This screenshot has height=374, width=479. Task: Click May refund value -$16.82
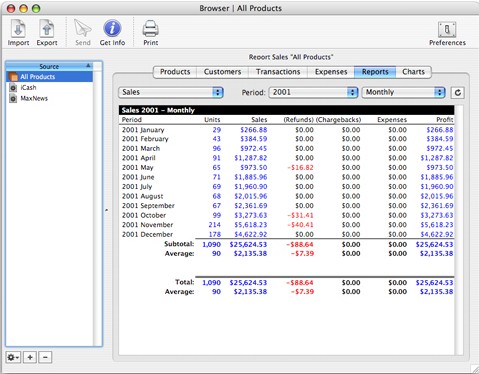coord(300,167)
